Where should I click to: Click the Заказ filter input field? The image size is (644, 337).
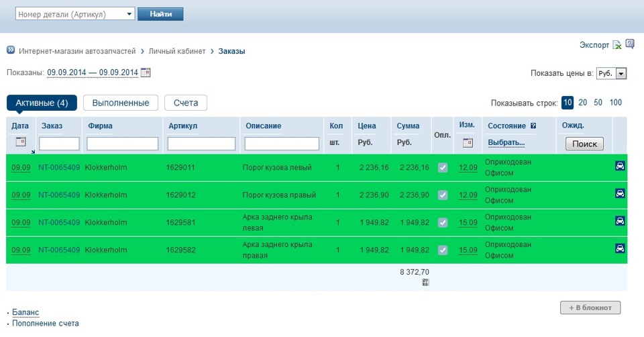tap(59, 144)
